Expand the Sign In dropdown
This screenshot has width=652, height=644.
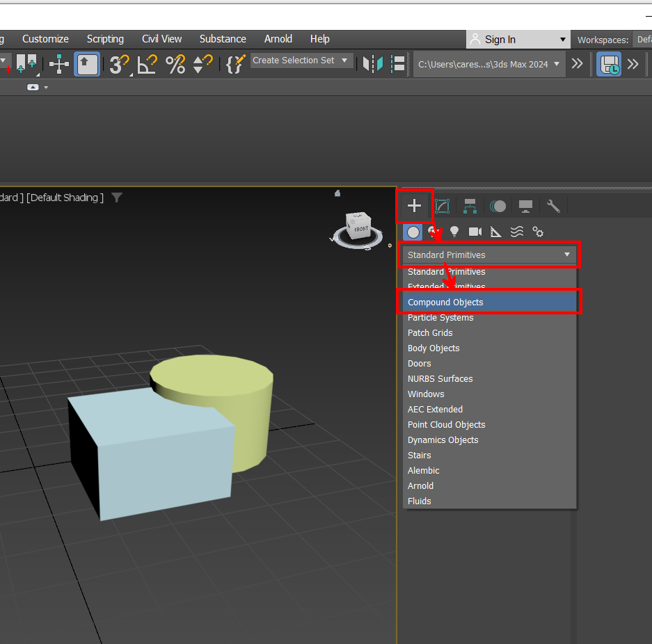tap(518, 40)
